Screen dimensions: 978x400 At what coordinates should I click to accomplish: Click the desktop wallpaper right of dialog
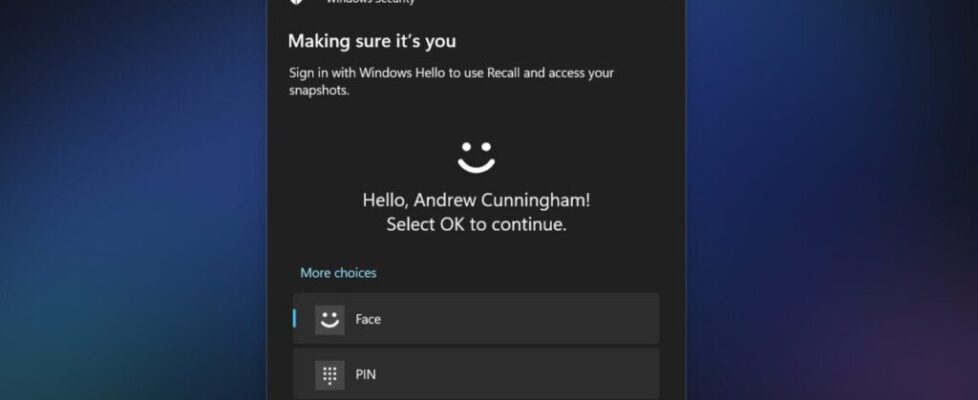[830, 200]
